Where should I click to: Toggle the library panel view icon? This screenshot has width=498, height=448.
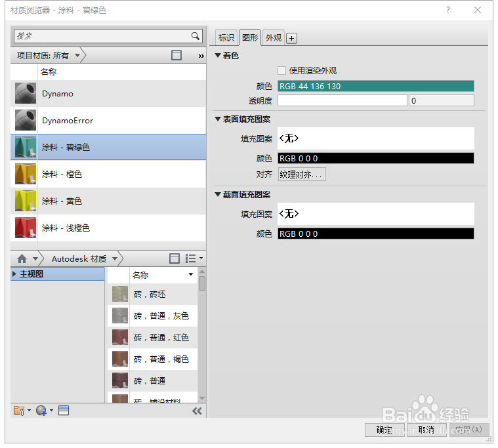click(x=175, y=258)
